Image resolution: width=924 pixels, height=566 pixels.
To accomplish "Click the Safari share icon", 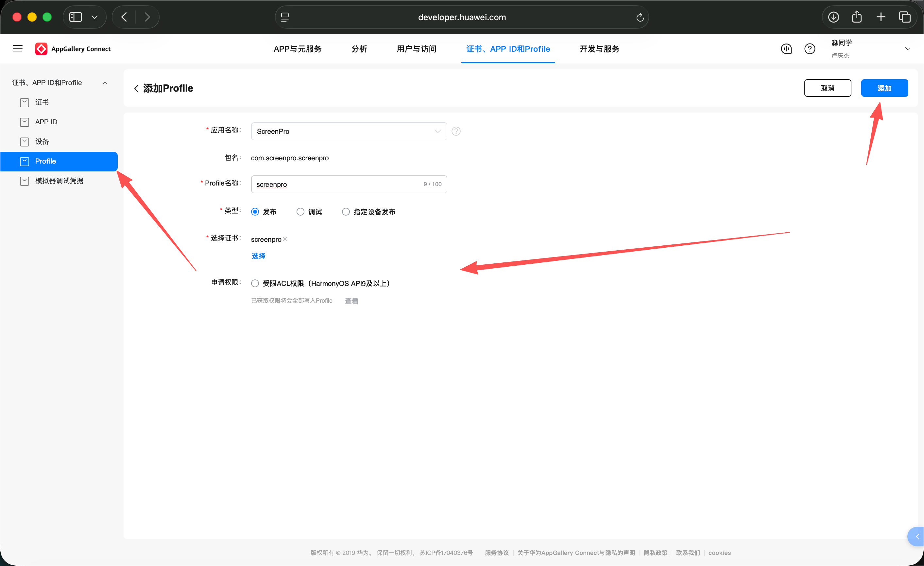I will [x=857, y=17].
